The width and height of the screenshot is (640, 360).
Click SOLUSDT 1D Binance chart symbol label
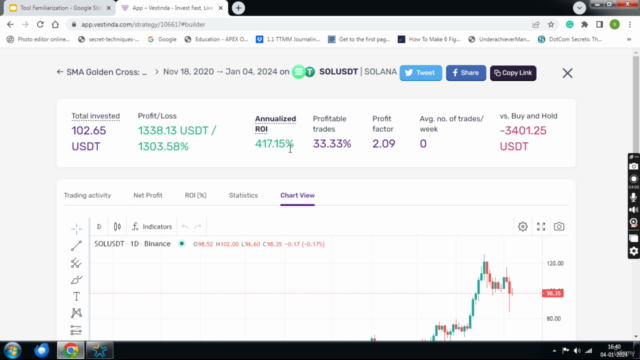(132, 244)
